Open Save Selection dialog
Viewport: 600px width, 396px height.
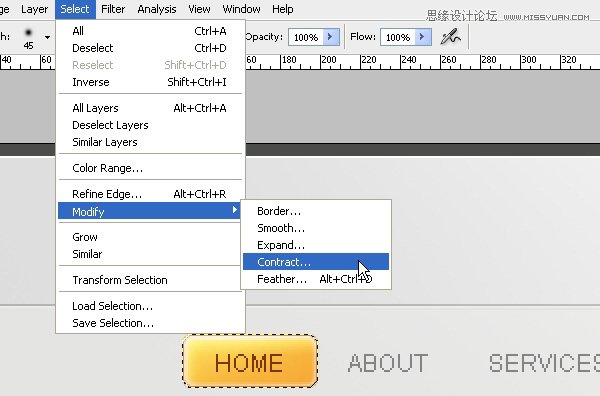(150, 323)
